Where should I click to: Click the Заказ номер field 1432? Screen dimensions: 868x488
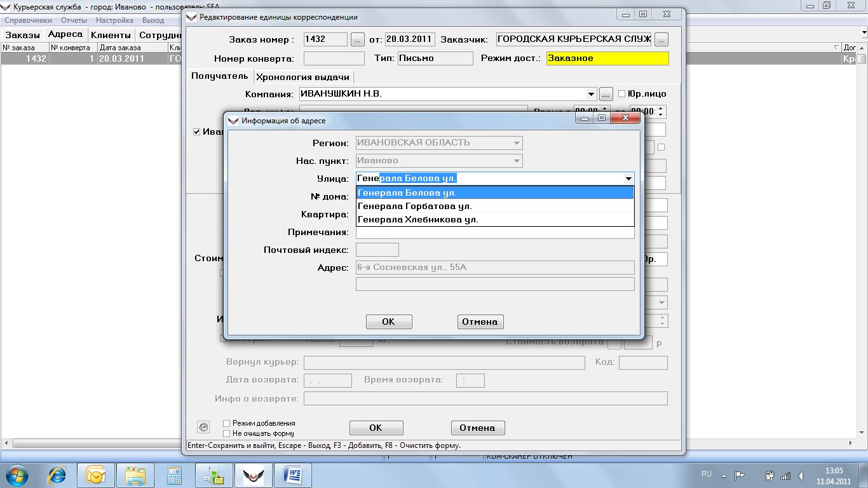coord(325,39)
